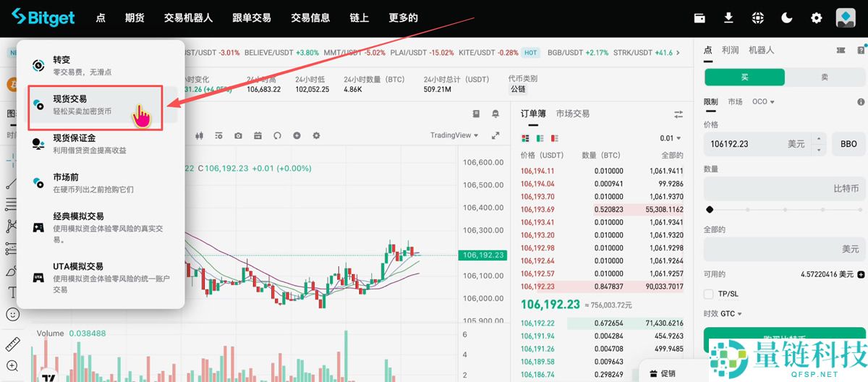The image size is (868, 382).
Task: Select the emoji drawing tool
Action: click(12, 315)
